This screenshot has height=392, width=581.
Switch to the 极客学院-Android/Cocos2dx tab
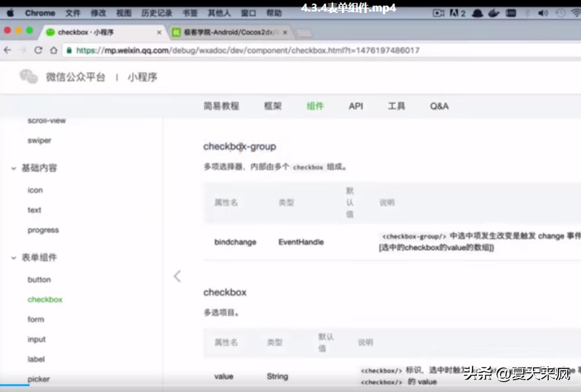coord(229,32)
